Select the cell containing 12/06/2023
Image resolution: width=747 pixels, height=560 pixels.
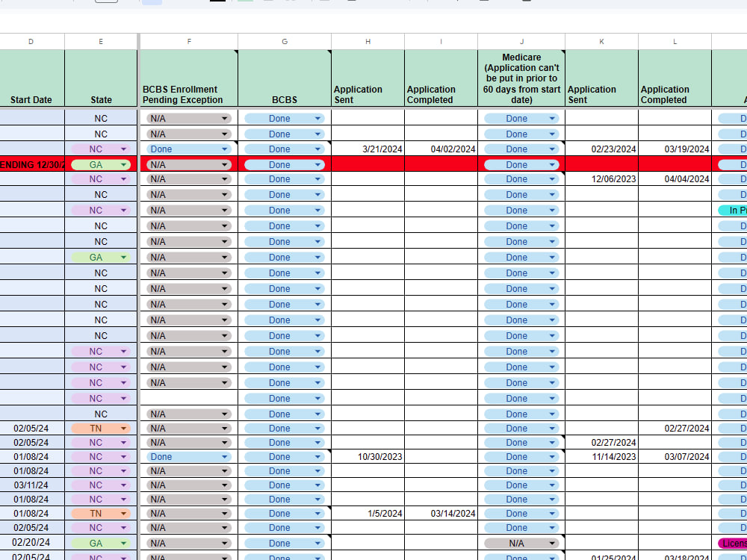tap(601, 179)
